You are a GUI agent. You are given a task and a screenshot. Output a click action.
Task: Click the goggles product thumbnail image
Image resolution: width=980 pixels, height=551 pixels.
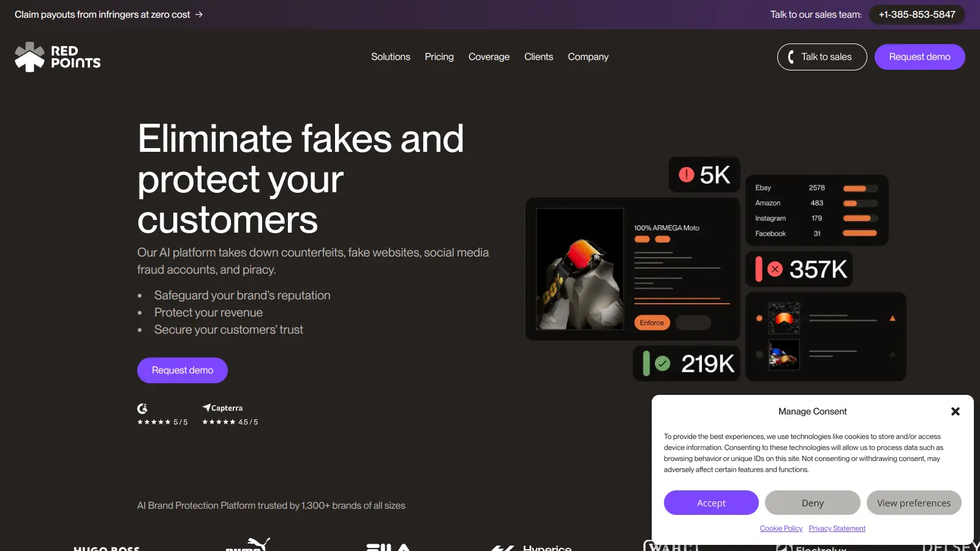click(784, 318)
